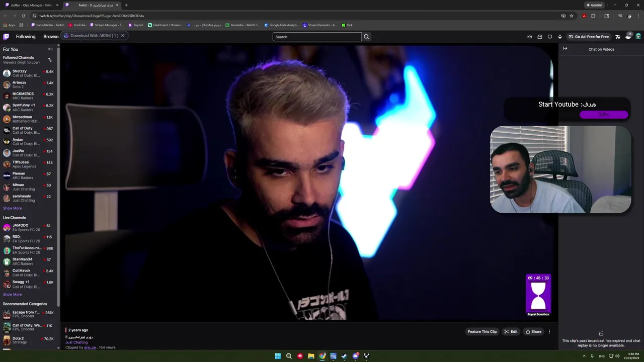Open the whispers chat bubble icon
This screenshot has width=644, height=362.
click(550, 37)
